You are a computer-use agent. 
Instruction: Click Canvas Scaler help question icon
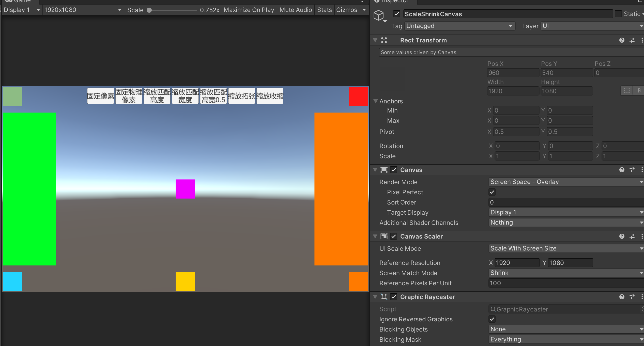(622, 236)
